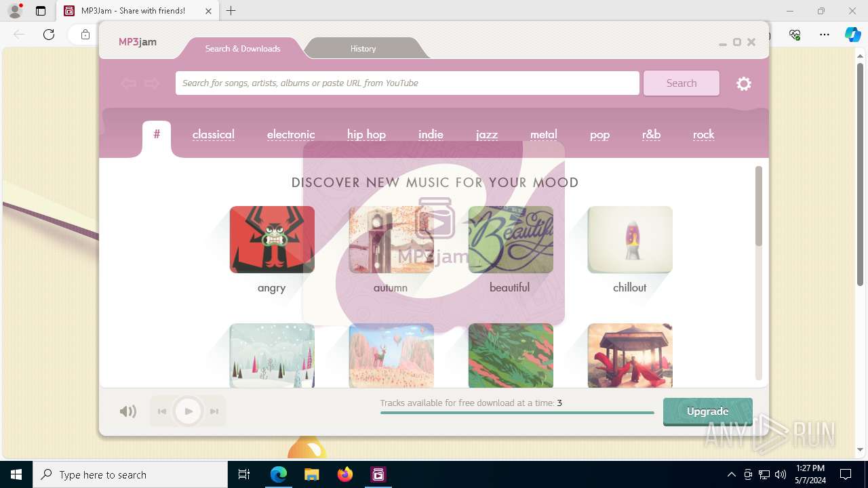868x488 pixels.
Task: Open the snowy trees mood thumbnail
Action: (x=272, y=355)
